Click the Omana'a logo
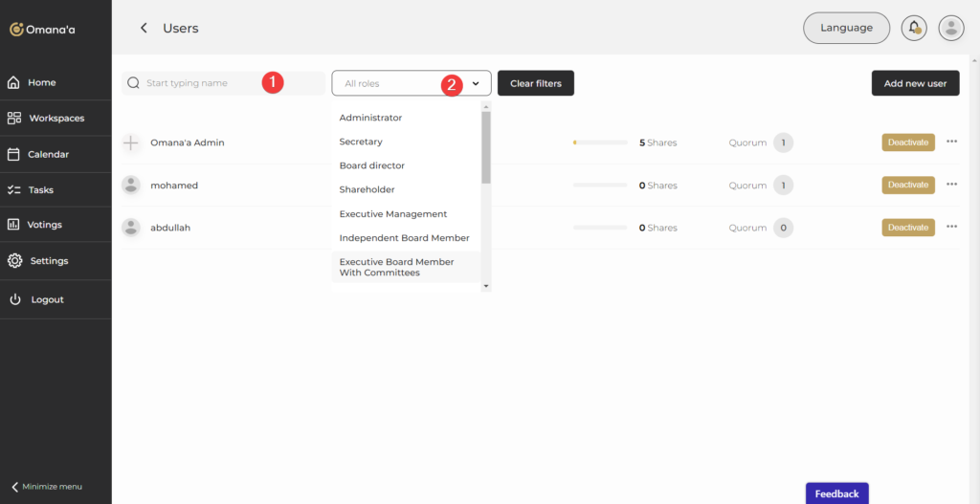The width and height of the screenshot is (980, 504). (42, 30)
